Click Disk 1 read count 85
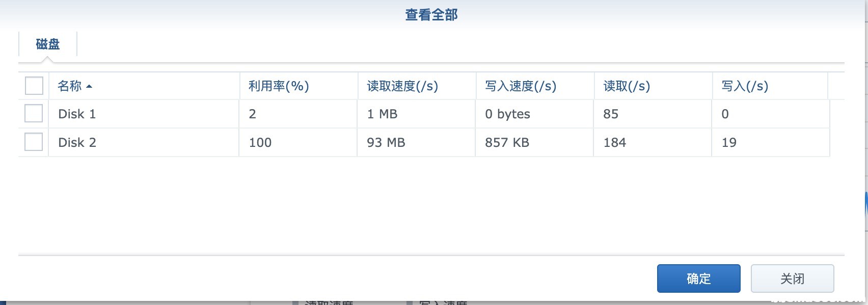This screenshot has height=305, width=868. click(611, 114)
